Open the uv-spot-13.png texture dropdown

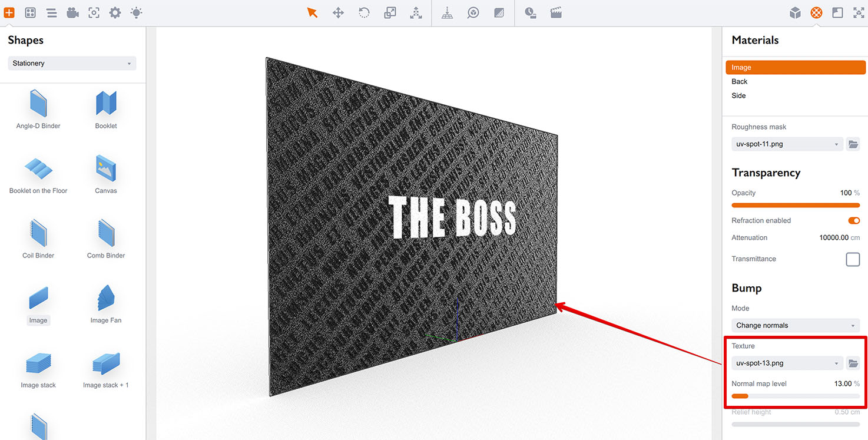point(787,363)
